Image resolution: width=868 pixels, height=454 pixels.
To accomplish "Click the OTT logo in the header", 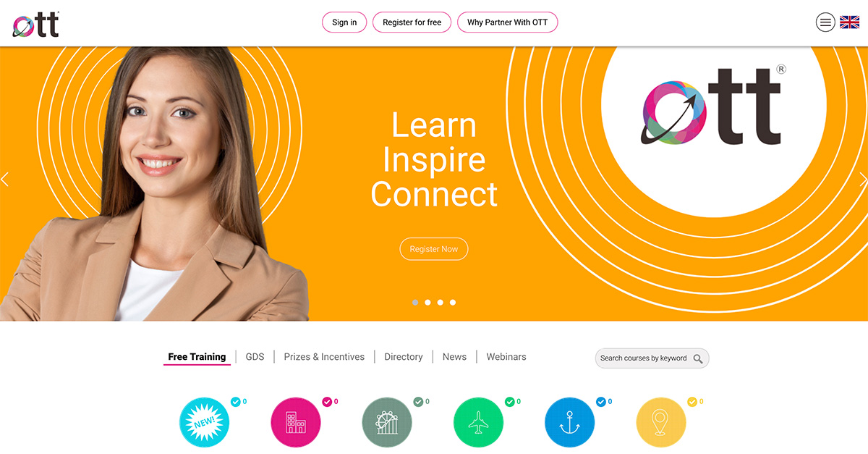I will [36, 25].
